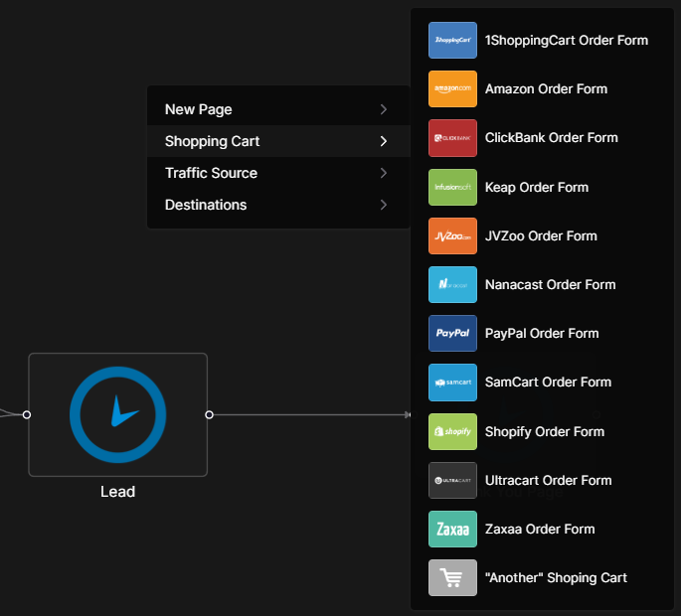
Task: Choose PayPal Order Form label
Action: pos(542,334)
